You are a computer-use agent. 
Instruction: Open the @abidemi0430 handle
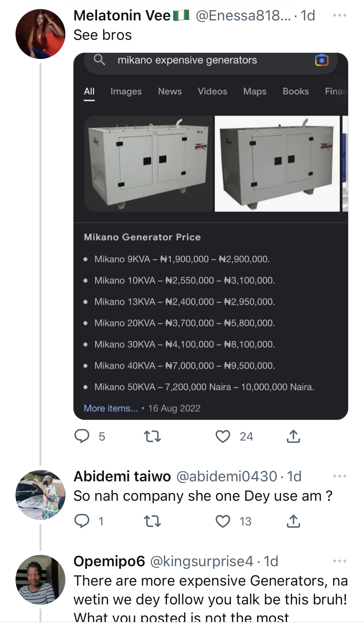226,476
